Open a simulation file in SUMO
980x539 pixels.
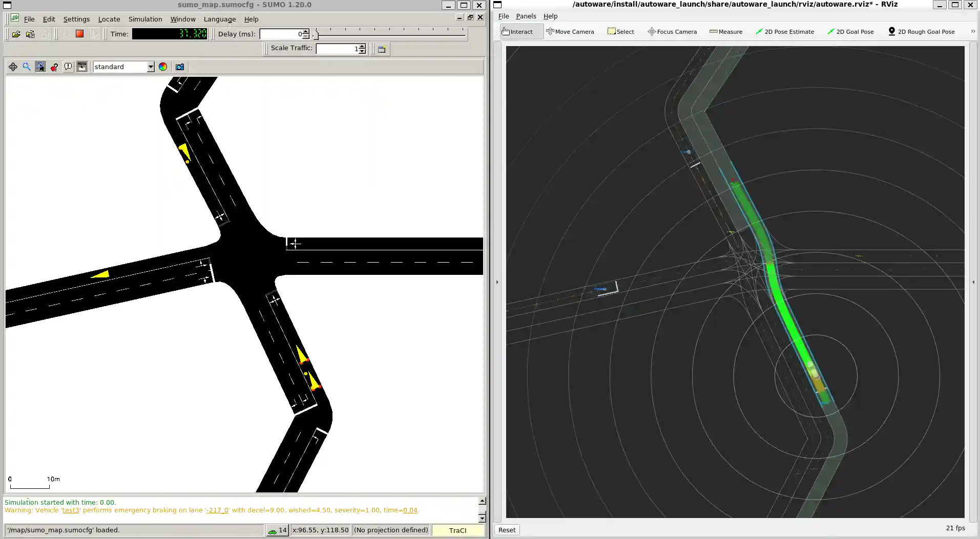(x=15, y=34)
